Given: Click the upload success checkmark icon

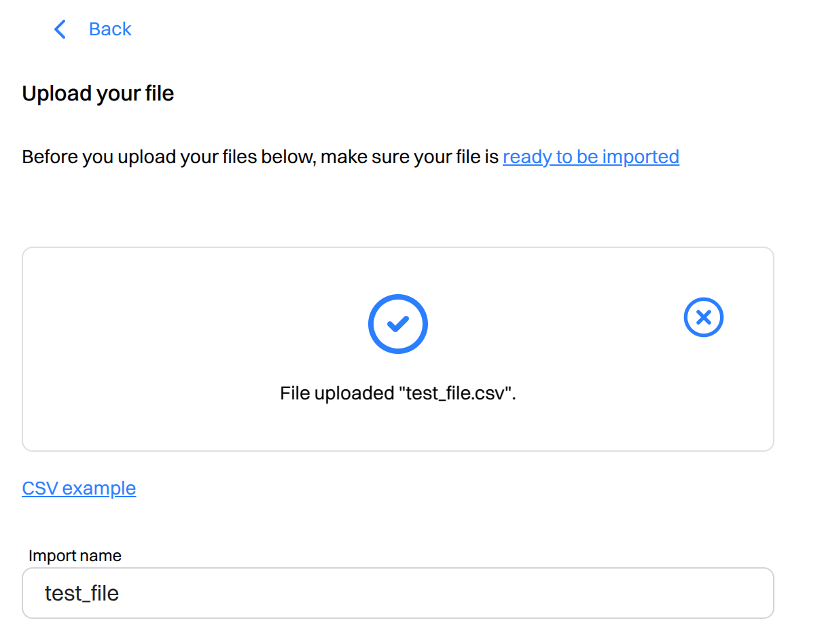Looking at the screenshot, I should click(x=398, y=324).
